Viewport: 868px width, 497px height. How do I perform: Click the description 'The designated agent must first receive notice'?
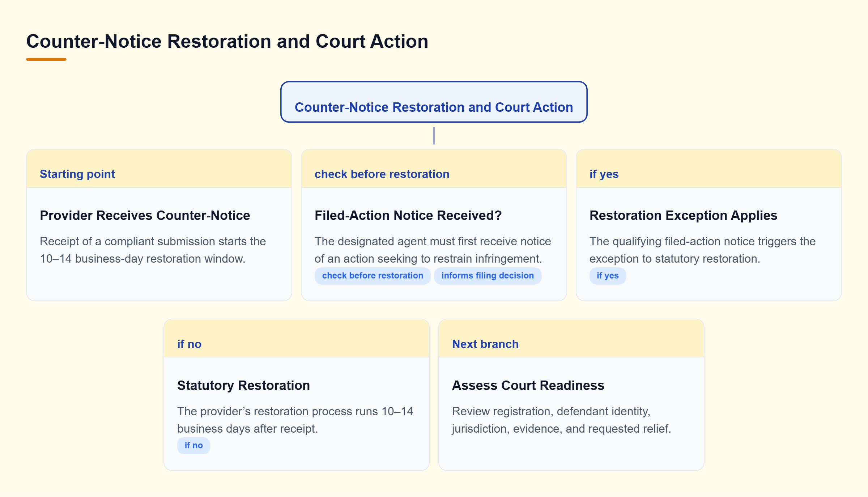[433, 241]
